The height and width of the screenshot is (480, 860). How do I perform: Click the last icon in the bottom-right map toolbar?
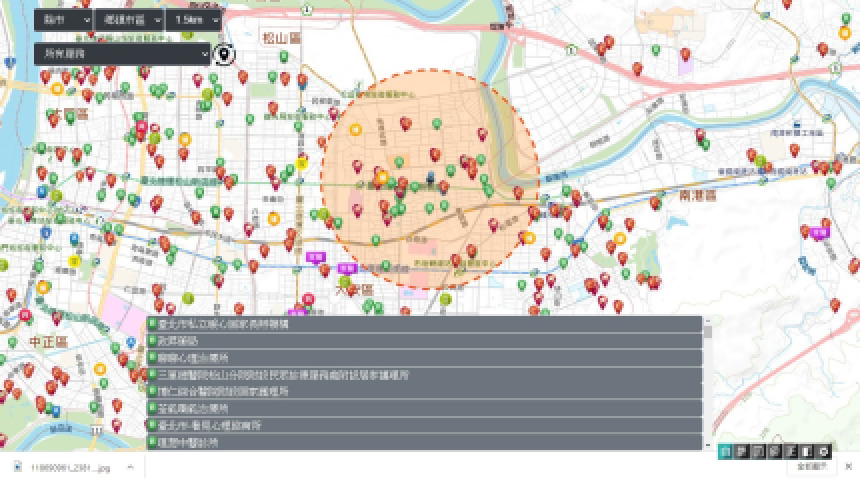[x=824, y=452]
